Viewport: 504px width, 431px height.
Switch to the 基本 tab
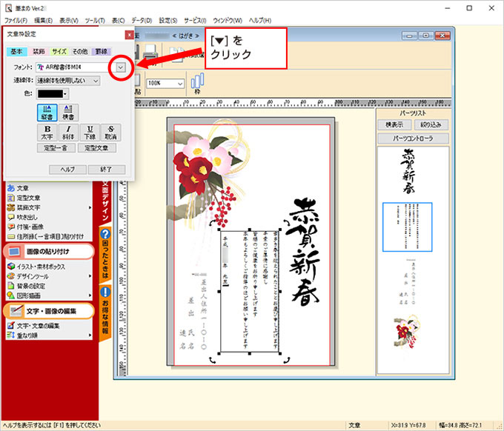[16, 51]
